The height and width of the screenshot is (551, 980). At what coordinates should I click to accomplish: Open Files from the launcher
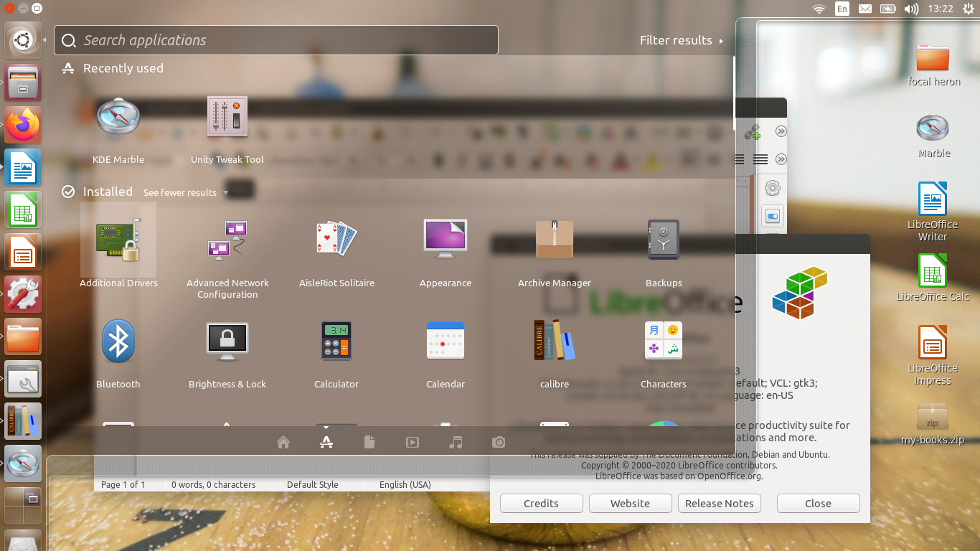coord(24,82)
